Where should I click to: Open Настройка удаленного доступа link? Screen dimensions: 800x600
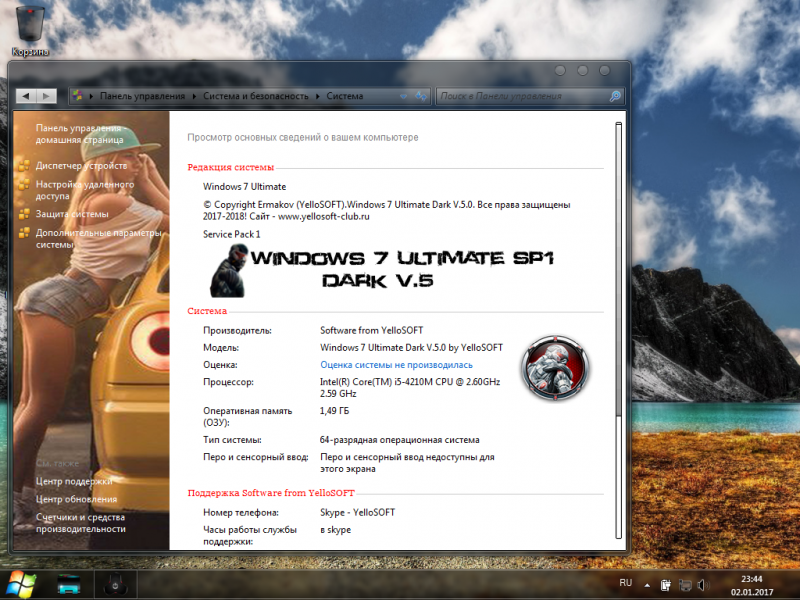(x=85, y=190)
